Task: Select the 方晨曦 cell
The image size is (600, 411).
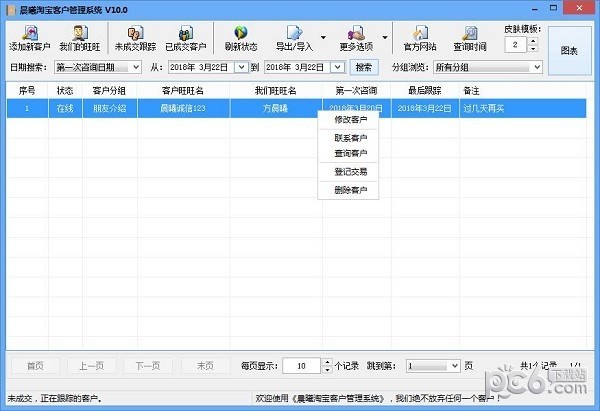Action: point(276,108)
